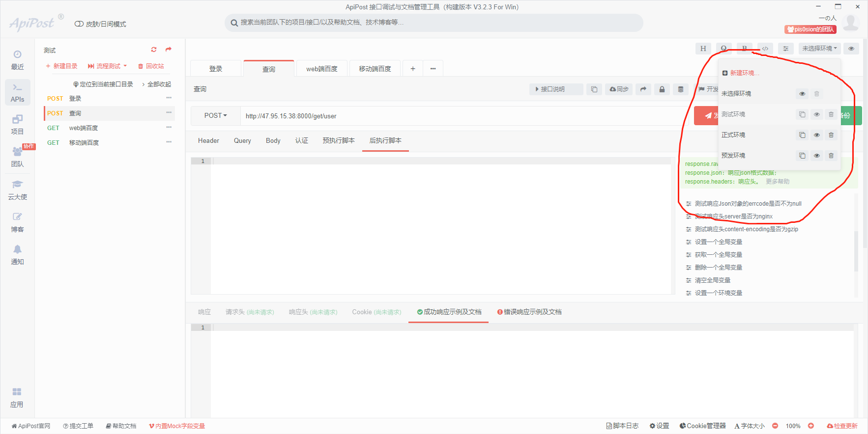Screen dimensions: 868x434
Task: View variables of 未选择环境 via eye icon
Action: point(802,94)
